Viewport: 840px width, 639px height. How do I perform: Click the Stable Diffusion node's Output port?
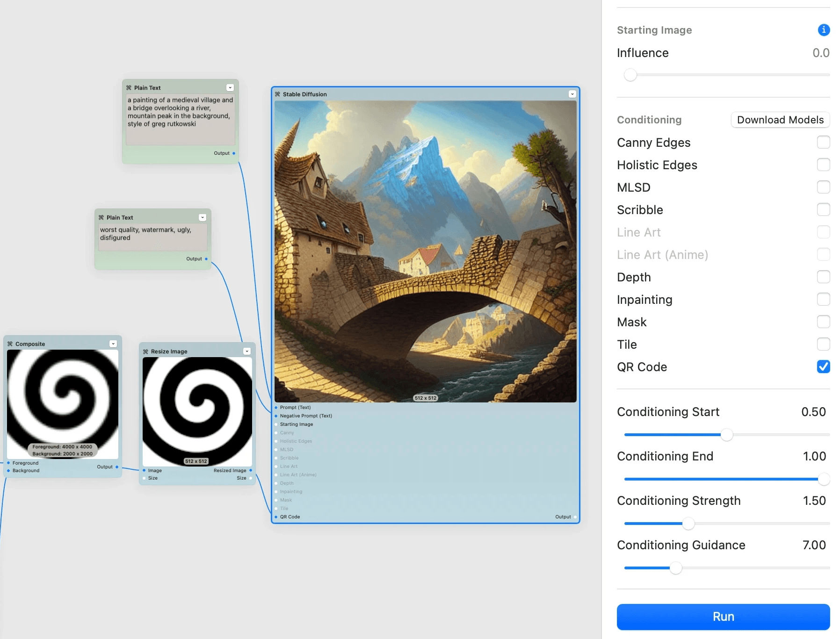click(575, 517)
